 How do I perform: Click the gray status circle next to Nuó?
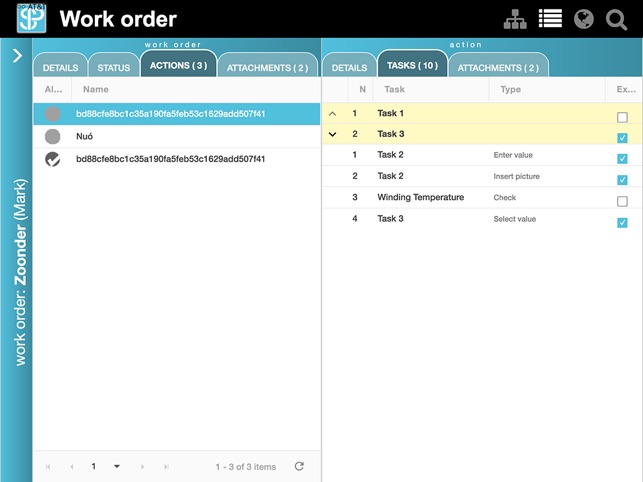click(x=52, y=137)
